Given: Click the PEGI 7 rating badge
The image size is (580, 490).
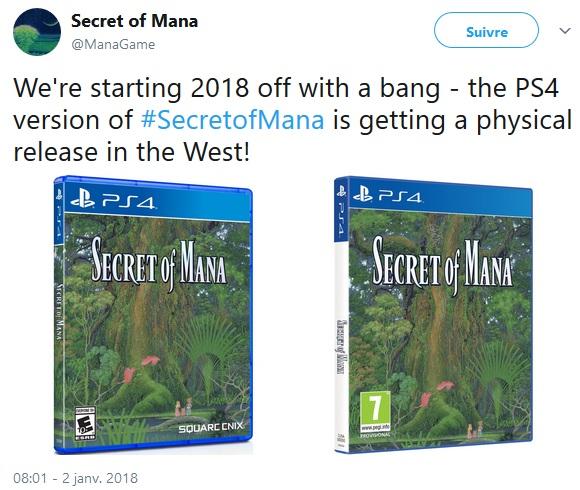Looking at the screenshot, I should point(375,411).
